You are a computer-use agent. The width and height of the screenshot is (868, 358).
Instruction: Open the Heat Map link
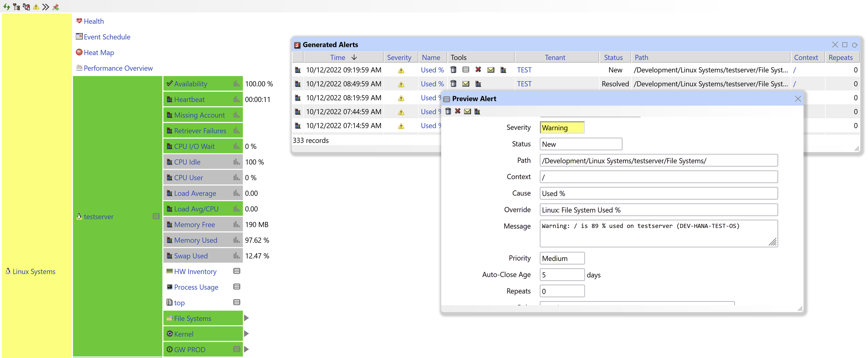(99, 52)
